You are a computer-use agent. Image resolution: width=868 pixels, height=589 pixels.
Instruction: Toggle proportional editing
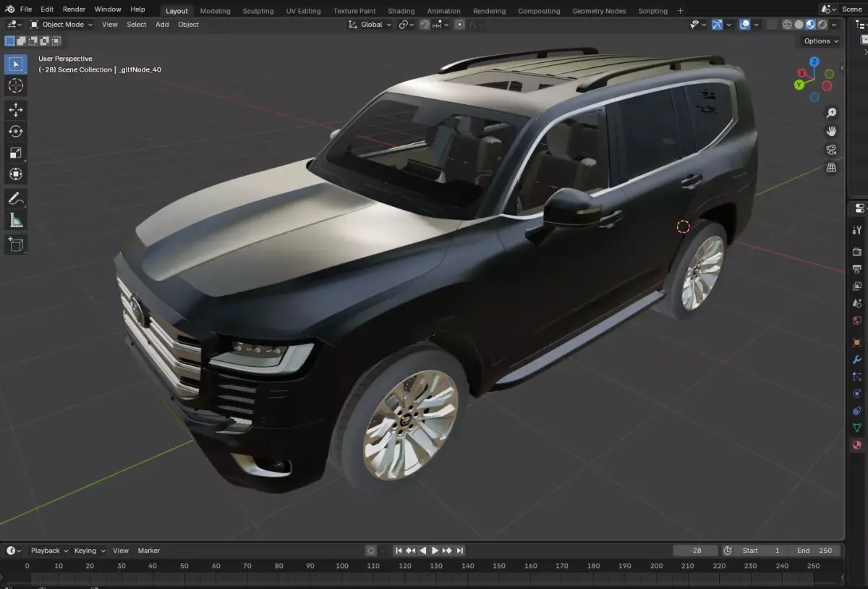tap(459, 25)
